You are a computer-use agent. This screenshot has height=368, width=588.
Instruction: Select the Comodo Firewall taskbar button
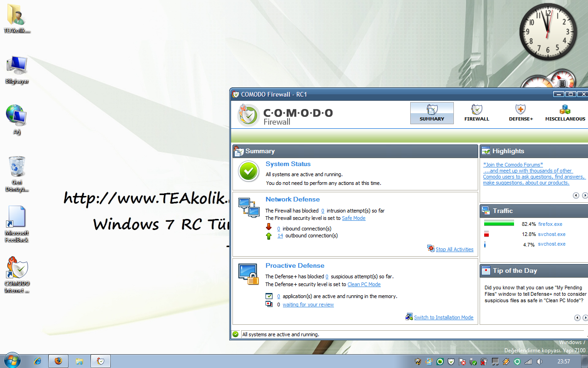point(101,361)
